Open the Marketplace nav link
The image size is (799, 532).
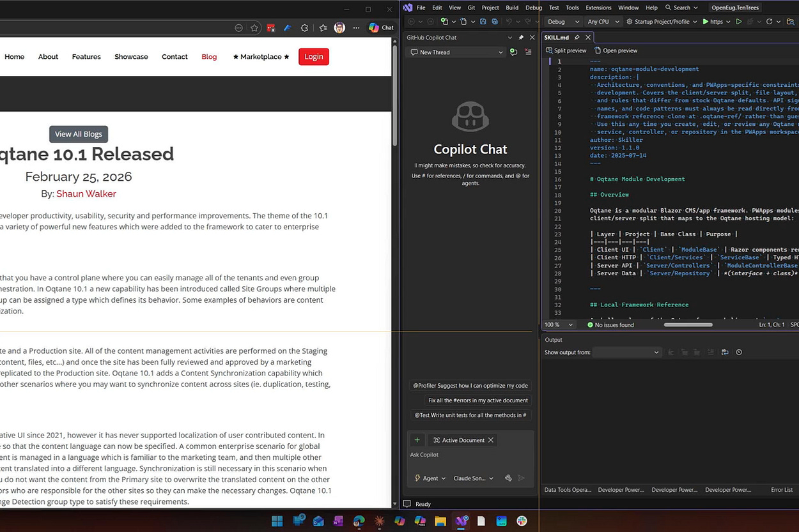point(261,57)
